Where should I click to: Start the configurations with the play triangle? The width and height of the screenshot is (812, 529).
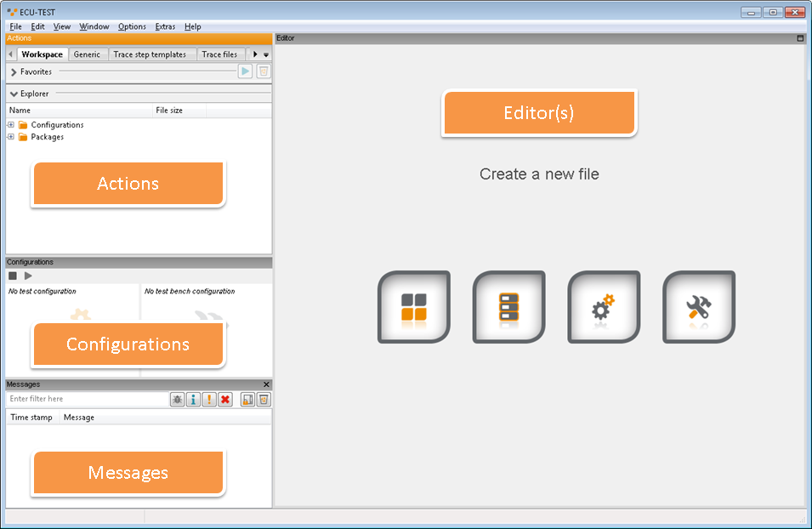click(28, 276)
